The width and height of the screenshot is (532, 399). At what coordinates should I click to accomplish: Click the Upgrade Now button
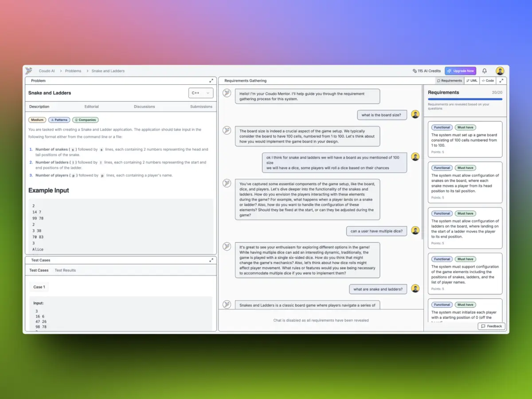point(460,71)
